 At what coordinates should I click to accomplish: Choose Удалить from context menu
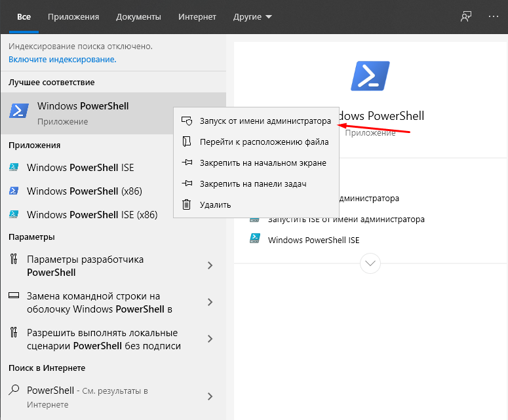[x=256, y=204]
